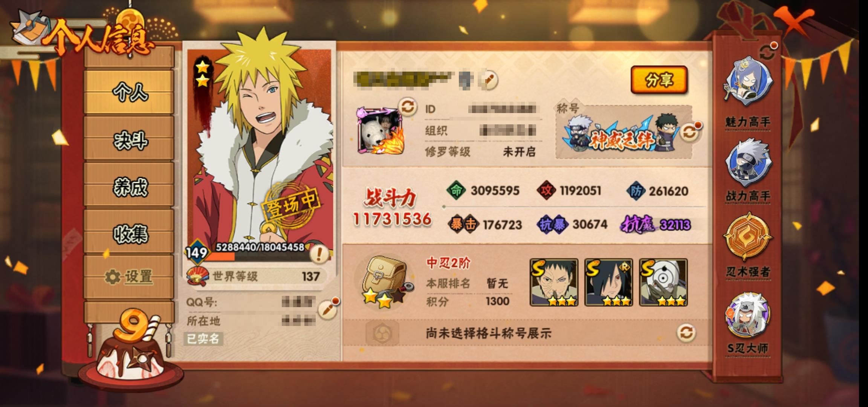The width and height of the screenshot is (868, 407).
Task: Click the experience progress bar at level 149
Action: pos(258,257)
